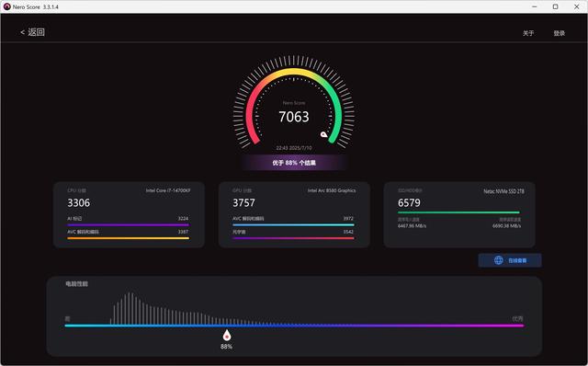The height and width of the screenshot is (366, 588).
Task: Select the SSD score card showing 6579
Action: (459, 214)
